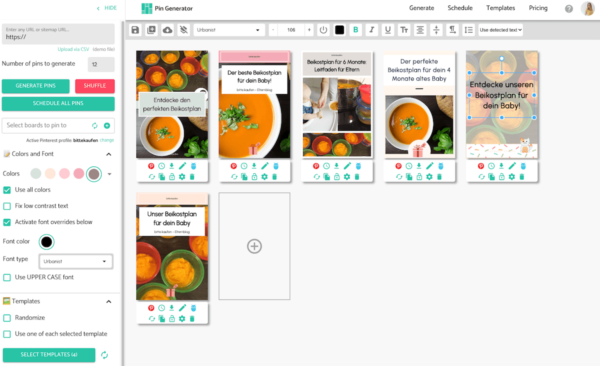The width and height of the screenshot is (600, 366).
Task: Click the blue owl icon under 'Der perfekte' pin
Action: [x=441, y=166]
